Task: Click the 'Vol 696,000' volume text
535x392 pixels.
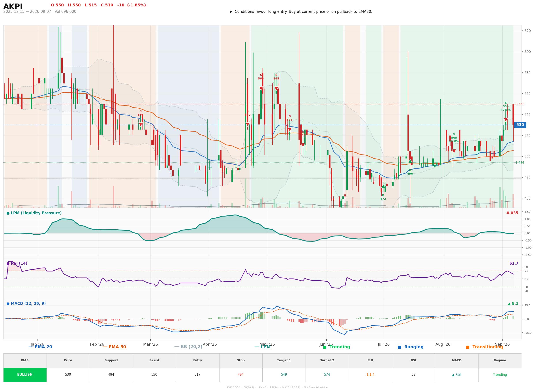Action: (x=66, y=12)
